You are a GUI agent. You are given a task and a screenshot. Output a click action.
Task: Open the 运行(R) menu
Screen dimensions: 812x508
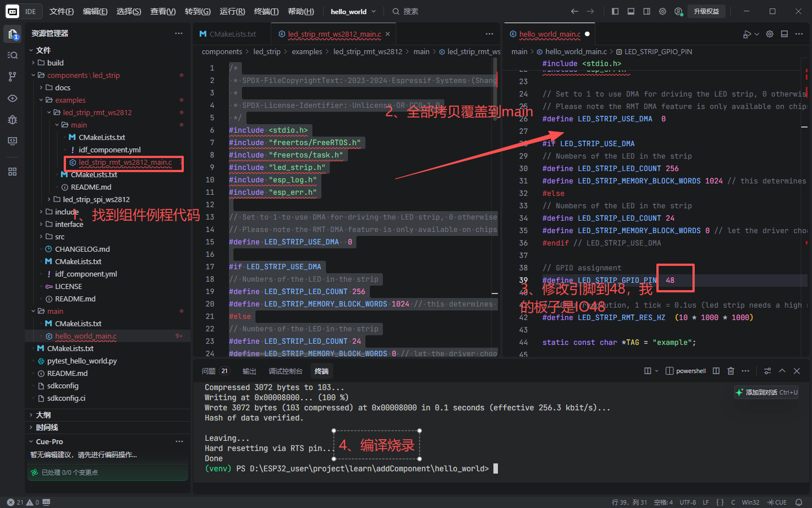coord(232,11)
